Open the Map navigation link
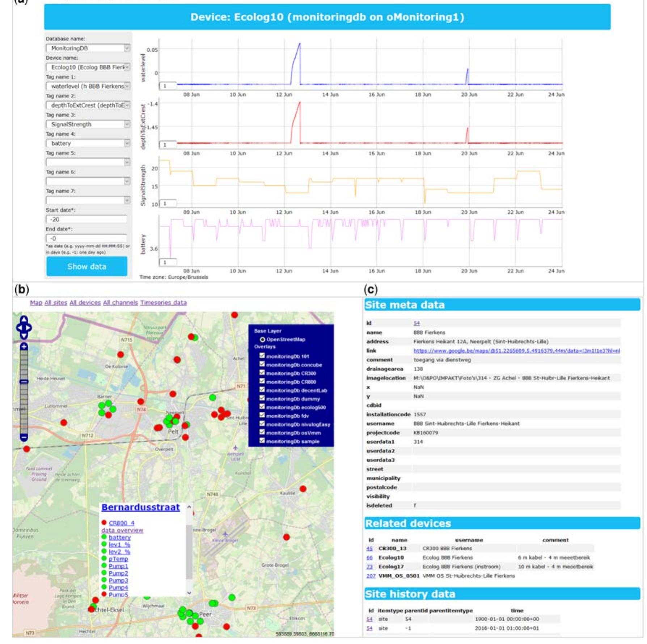The height and width of the screenshot is (644, 647). click(x=36, y=302)
